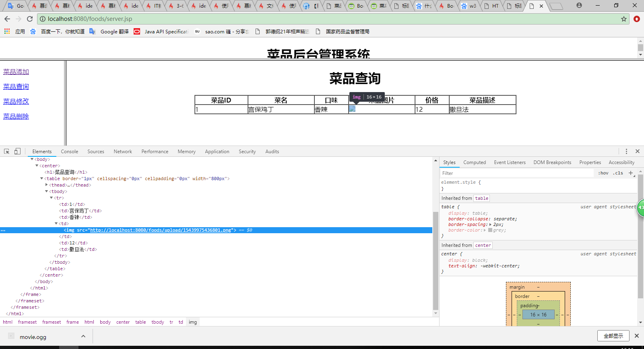Click the grey border-color swatch
The height and width of the screenshot is (349, 644).
[490, 230]
